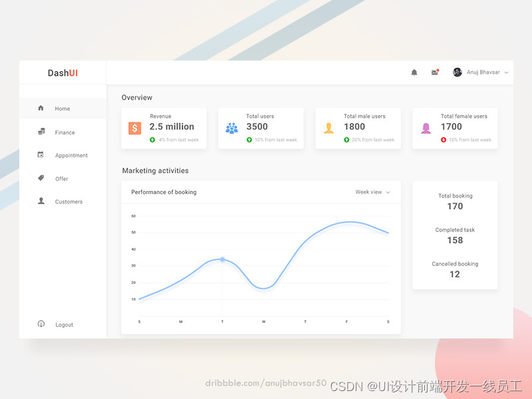Click the Cancelled booking 12 figure
The image size is (532, 399).
coord(455,274)
